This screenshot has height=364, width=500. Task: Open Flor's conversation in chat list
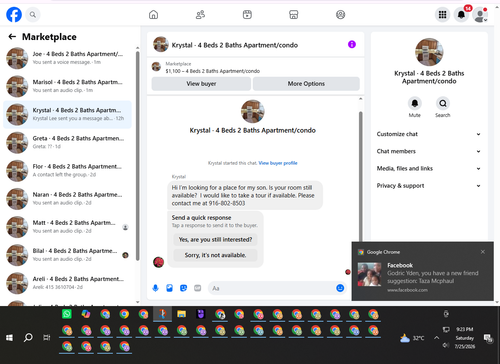tap(67, 170)
